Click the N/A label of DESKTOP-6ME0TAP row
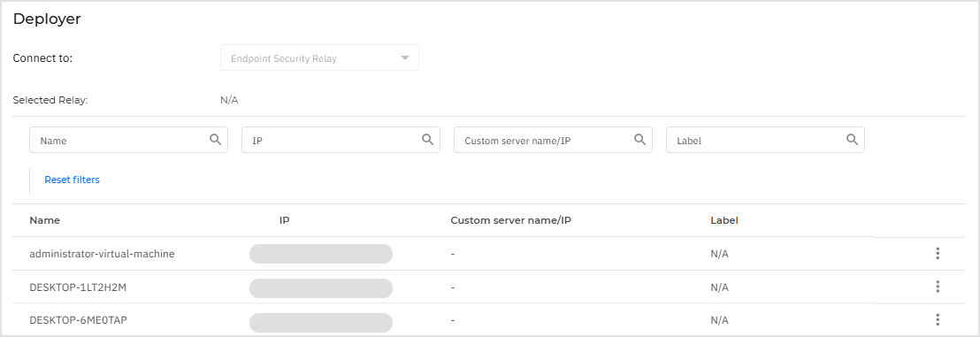The width and height of the screenshot is (980, 337). 719,320
